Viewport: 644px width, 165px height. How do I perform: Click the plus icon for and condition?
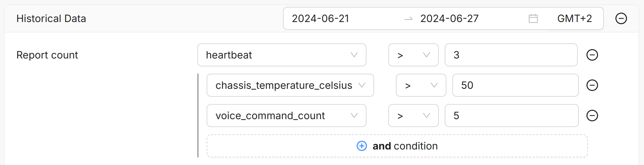[x=361, y=146]
